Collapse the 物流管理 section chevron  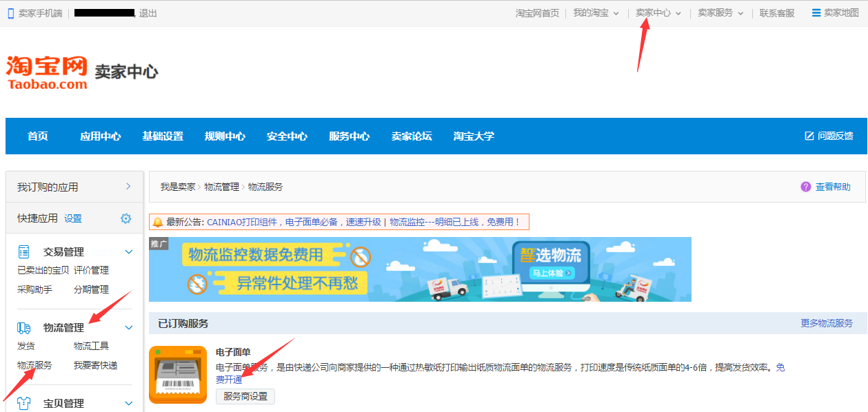(128, 328)
